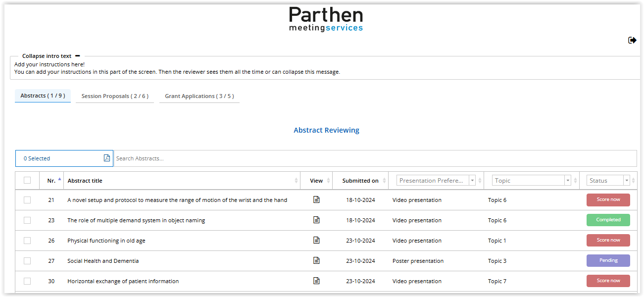
Task: View document icon for abstract 30
Action: point(316,281)
